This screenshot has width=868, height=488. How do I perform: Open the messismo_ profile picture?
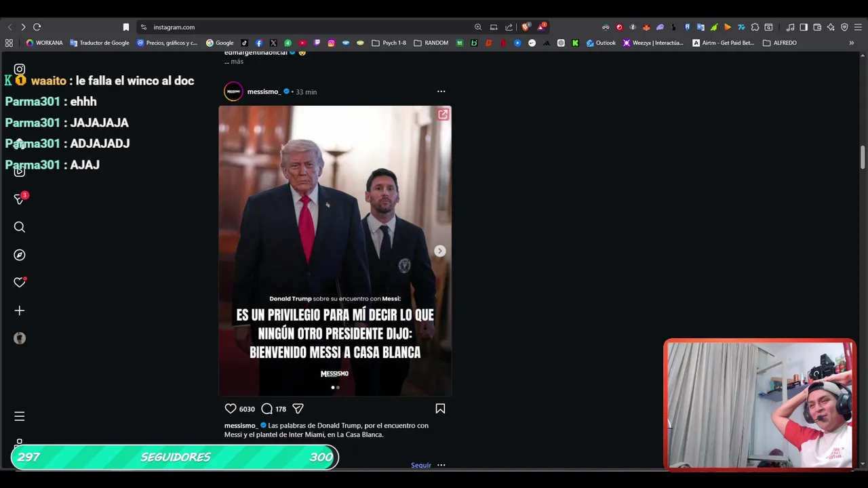click(233, 91)
